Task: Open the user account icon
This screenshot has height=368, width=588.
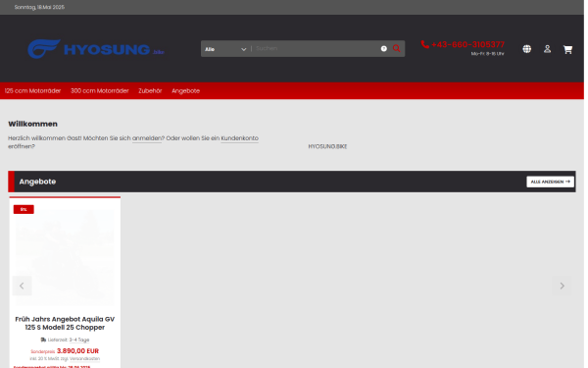Action: click(547, 49)
